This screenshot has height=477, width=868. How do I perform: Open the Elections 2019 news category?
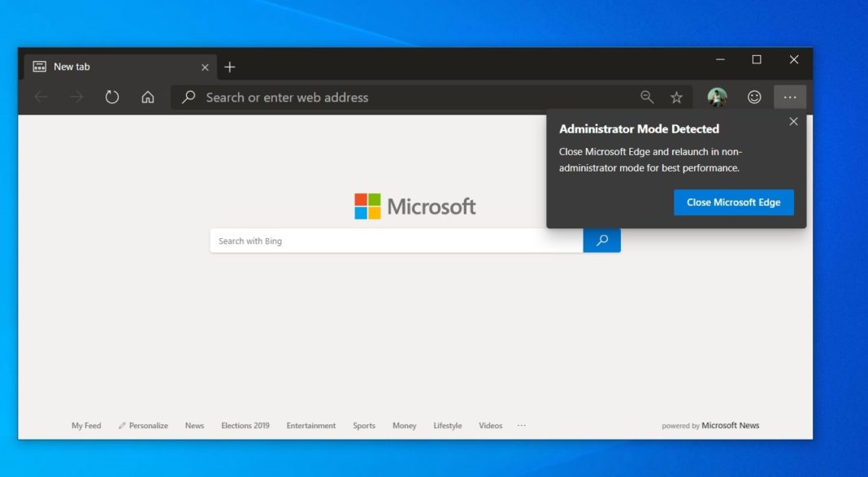point(245,425)
